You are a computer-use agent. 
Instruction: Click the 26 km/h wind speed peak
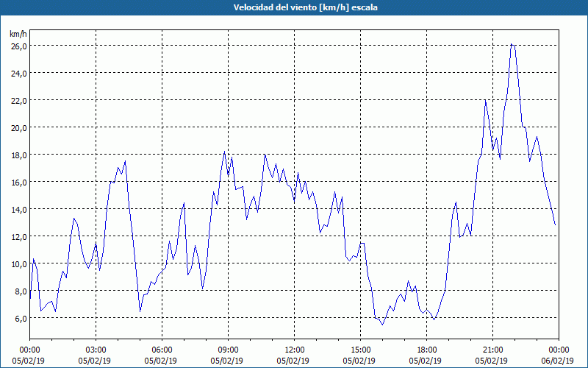[x=512, y=44]
